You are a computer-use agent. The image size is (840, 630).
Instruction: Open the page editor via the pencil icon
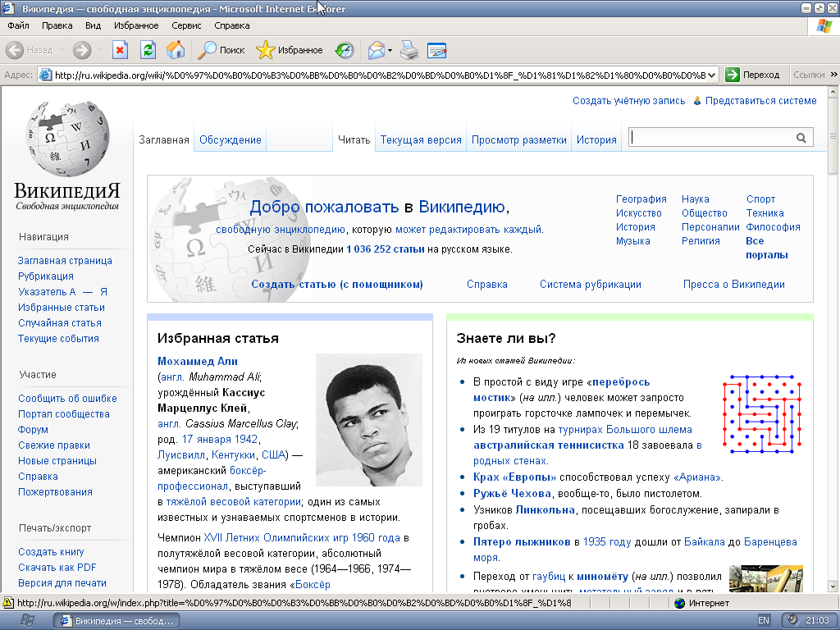(x=437, y=50)
